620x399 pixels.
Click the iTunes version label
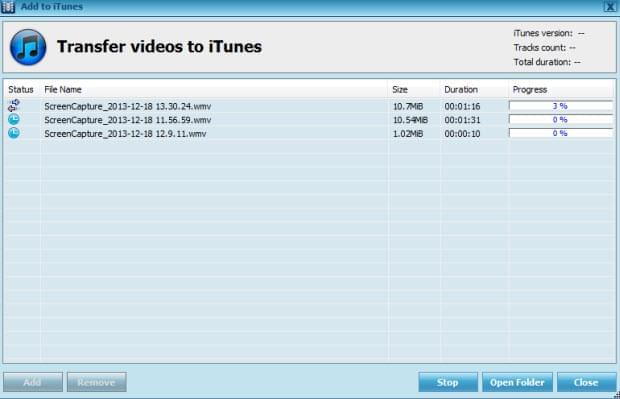pos(543,33)
